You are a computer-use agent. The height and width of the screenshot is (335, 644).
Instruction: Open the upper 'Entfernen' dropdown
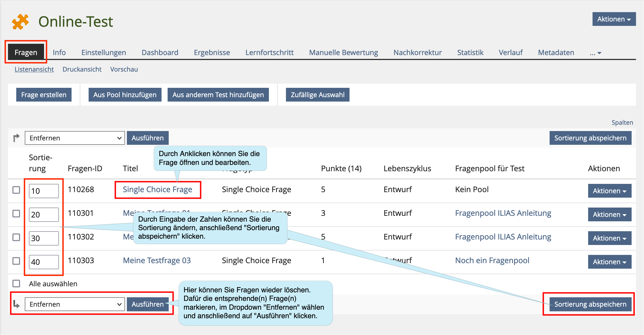click(x=75, y=138)
